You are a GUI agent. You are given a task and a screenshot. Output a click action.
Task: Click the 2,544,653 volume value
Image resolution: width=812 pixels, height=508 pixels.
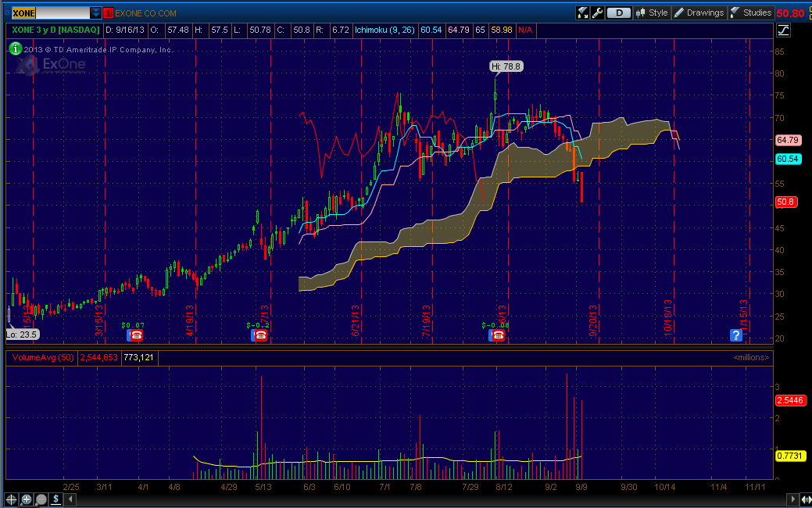click(99, 357)
